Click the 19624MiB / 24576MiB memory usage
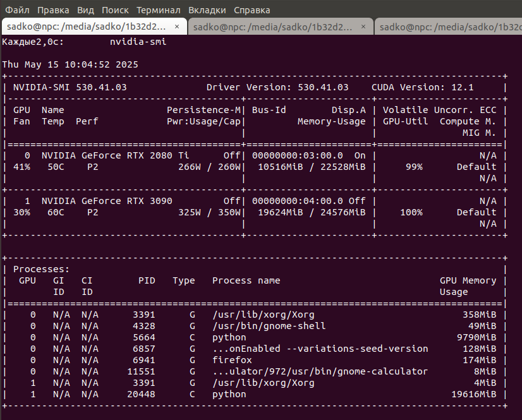The height and width of the screenshot is (420, 522). coord(312,212)
